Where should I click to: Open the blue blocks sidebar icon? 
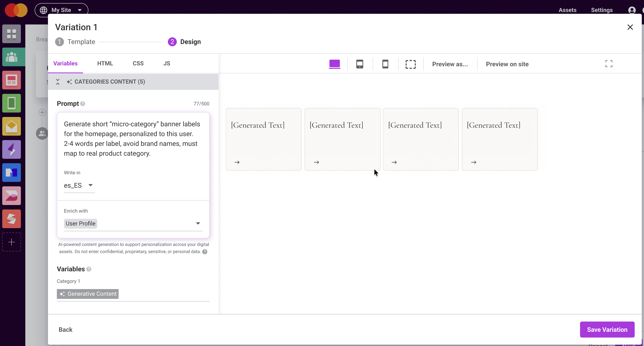tap(12, 173)
